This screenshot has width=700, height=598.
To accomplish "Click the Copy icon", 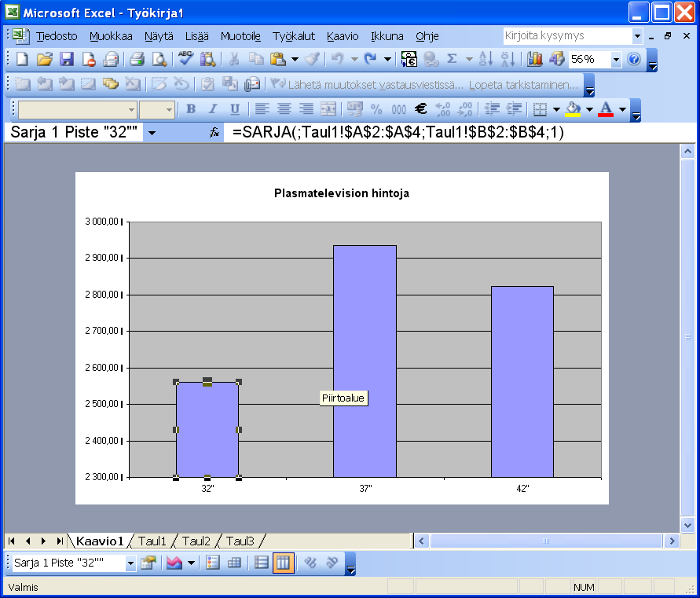I will click(x=256, y=59).
